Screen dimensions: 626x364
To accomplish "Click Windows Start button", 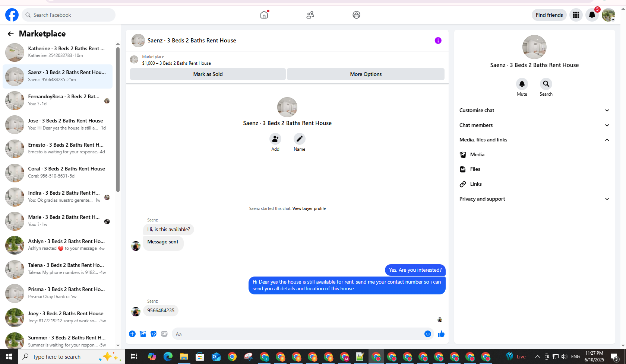I will click(9, 357).
